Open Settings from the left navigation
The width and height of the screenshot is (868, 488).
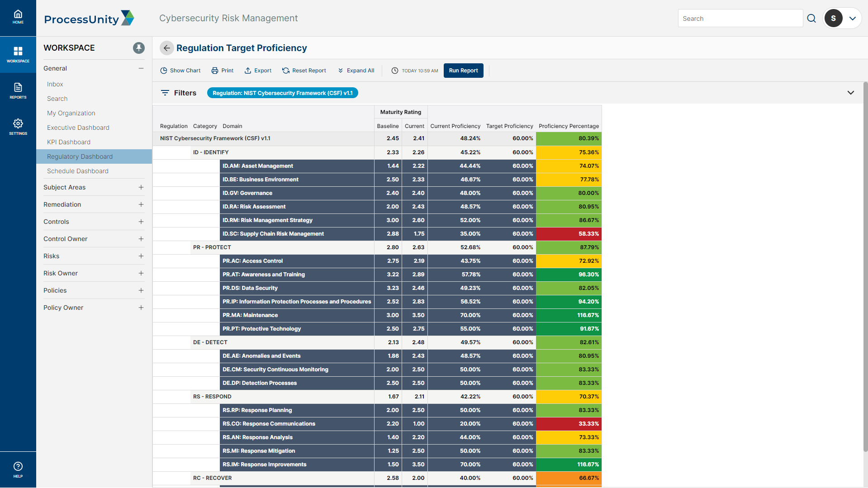(x=18, y=126)
